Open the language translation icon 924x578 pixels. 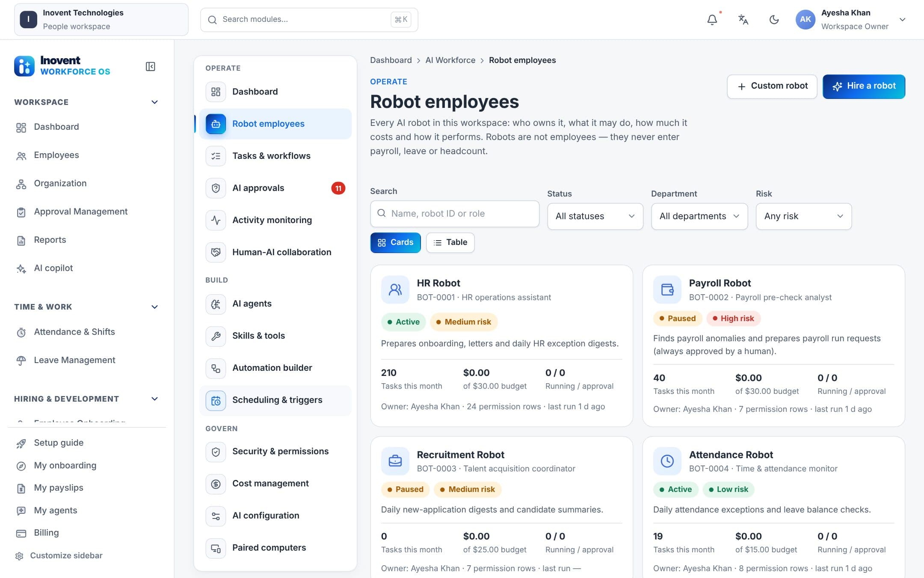pyautogui.click(x=743, y=20)
